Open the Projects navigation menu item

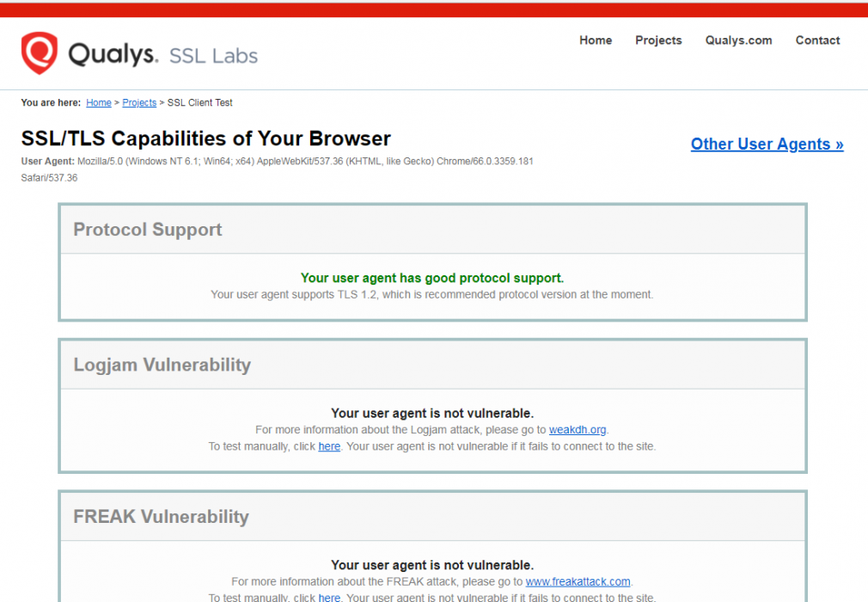(658, 40)
